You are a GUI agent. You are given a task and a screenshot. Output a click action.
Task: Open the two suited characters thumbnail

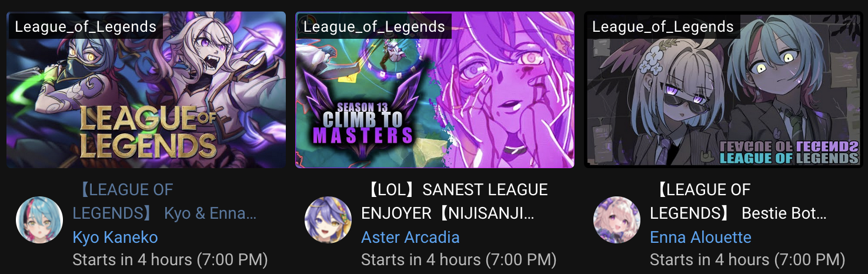pos(723,90)
